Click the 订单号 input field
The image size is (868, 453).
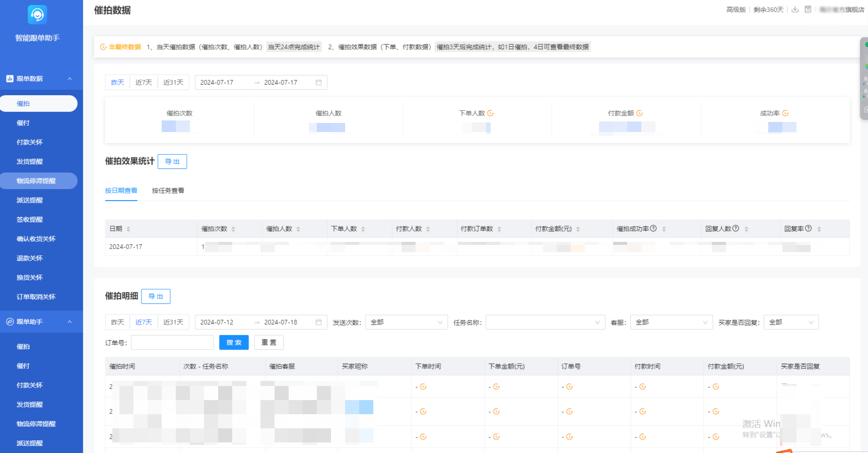click(172, 343)
